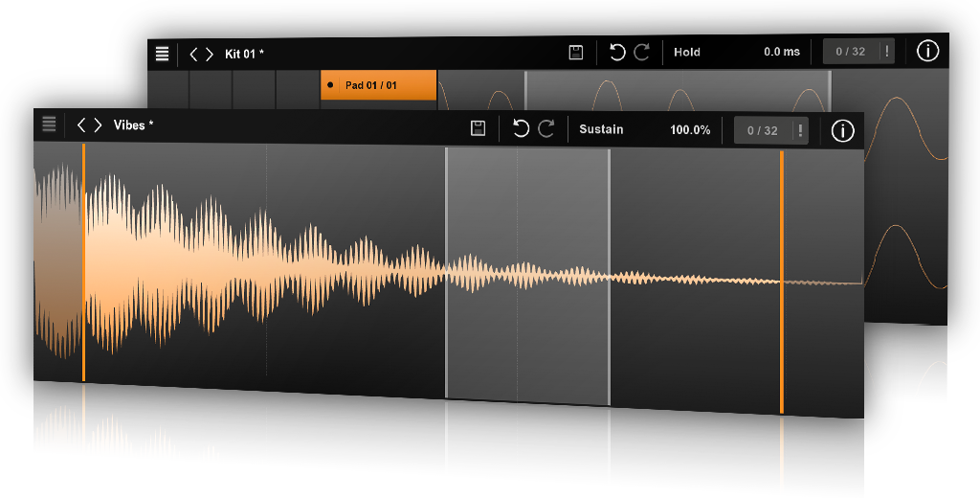Click the Hold parameter label

687,52
